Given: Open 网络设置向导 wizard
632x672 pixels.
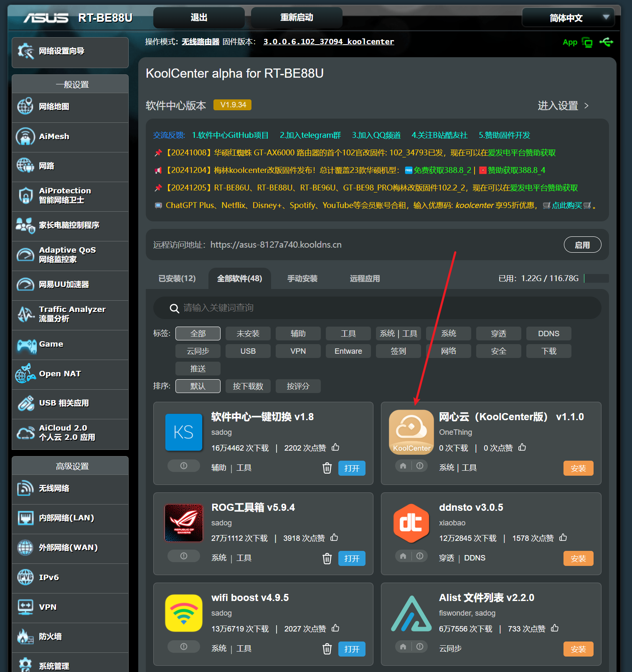Looking at the screenshot, I should (x=70, y=52).
